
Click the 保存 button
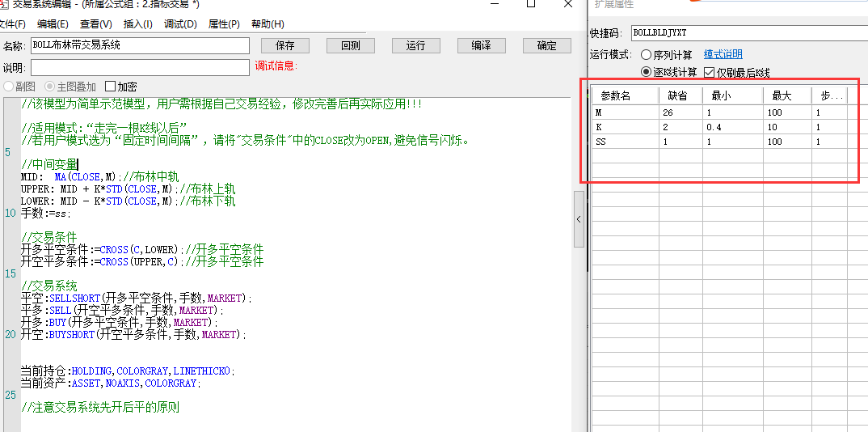284,45
